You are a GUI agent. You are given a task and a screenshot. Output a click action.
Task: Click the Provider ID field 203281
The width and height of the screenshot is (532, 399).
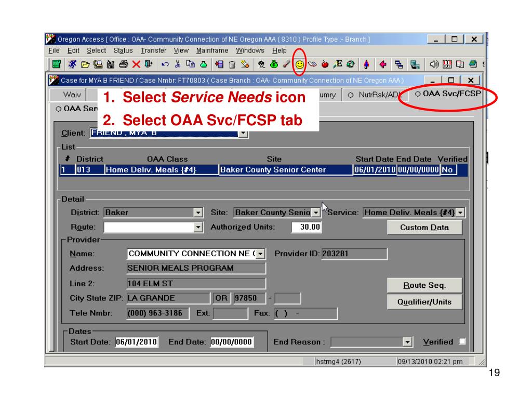(x=354, y=254)
